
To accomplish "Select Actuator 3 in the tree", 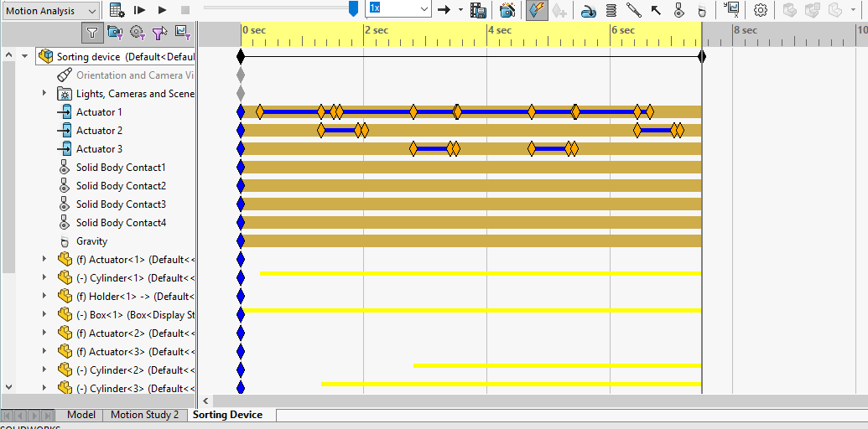I will [x=99, y=149].
